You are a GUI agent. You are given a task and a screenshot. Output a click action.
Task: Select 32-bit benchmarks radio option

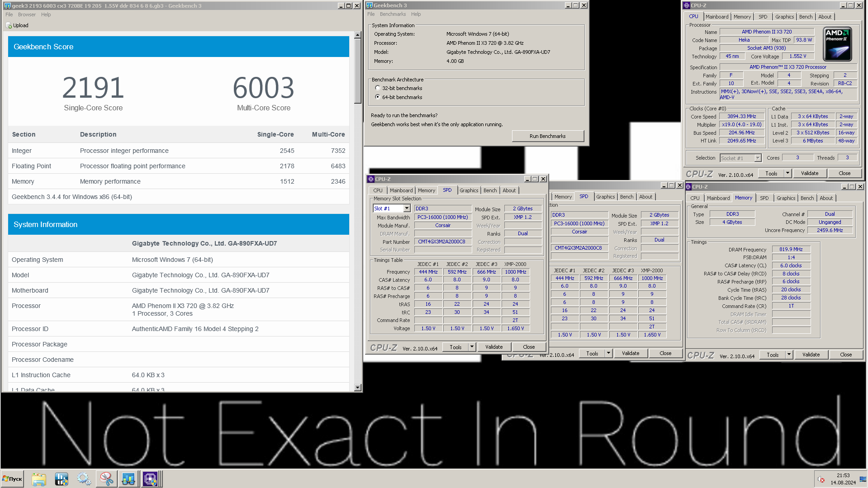click(378, 88)
